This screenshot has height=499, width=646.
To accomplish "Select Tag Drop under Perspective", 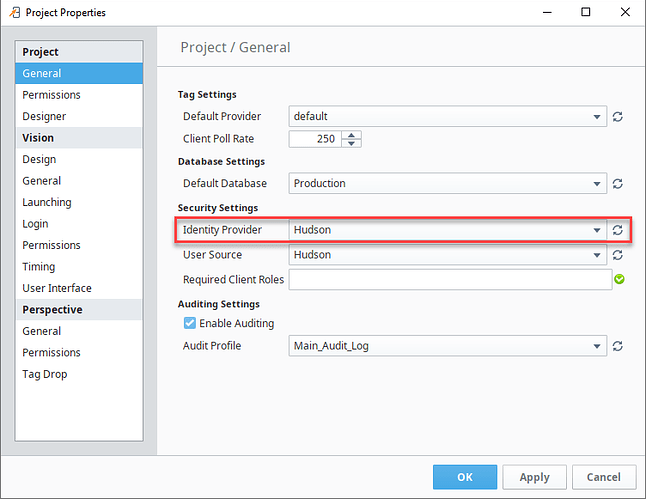I will 45,374.
